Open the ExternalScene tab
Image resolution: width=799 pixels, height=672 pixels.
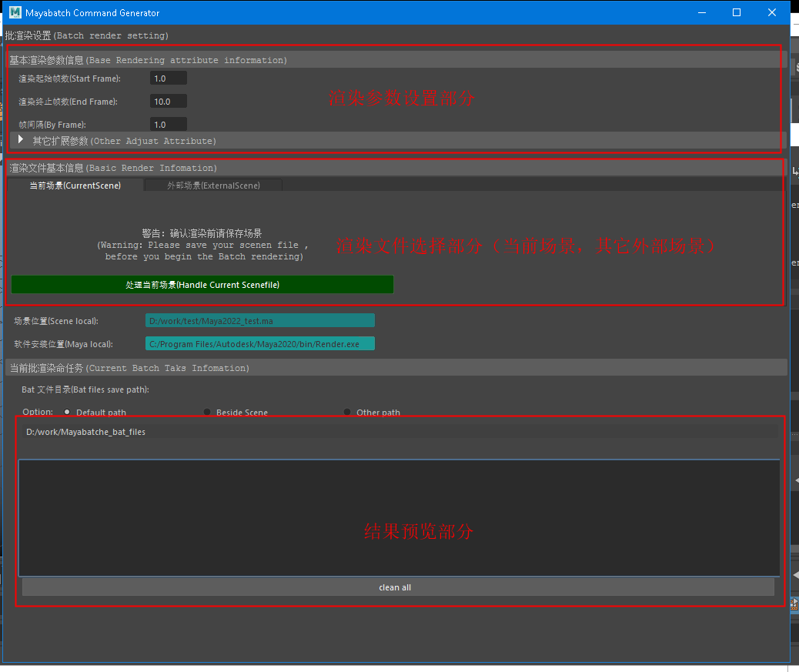[x=213, y=186]
